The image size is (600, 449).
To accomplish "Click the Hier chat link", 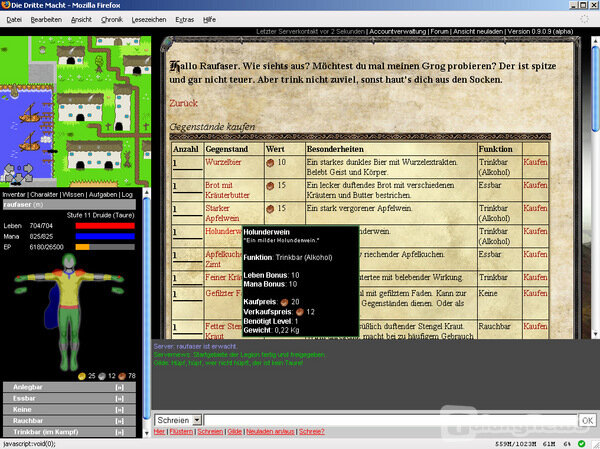I will [x=159, y=432].
